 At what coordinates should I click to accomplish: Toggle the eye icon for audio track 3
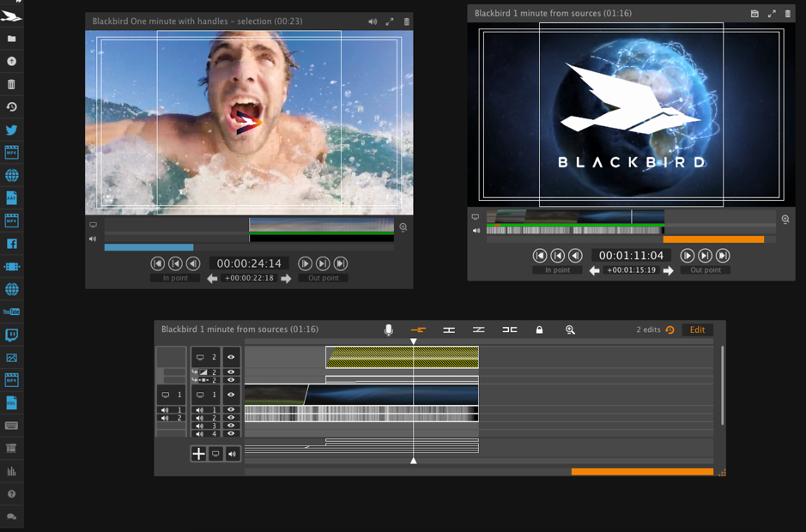point(231,426)
